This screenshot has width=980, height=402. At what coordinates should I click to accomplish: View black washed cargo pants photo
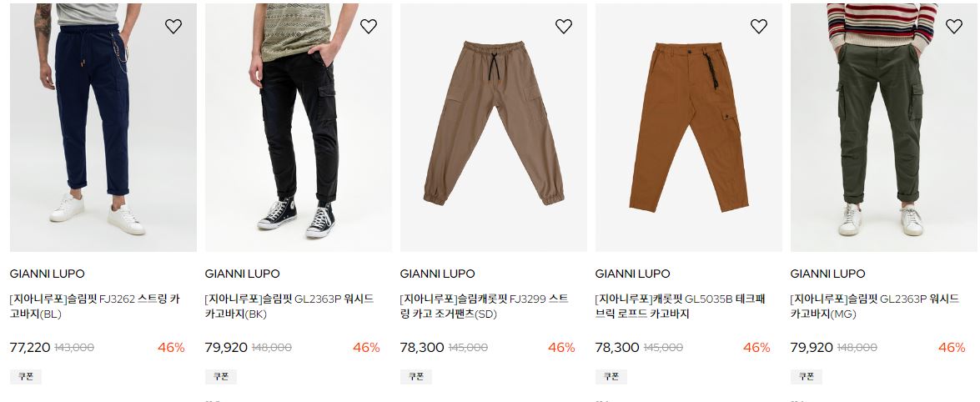click(x=298, y=128)
